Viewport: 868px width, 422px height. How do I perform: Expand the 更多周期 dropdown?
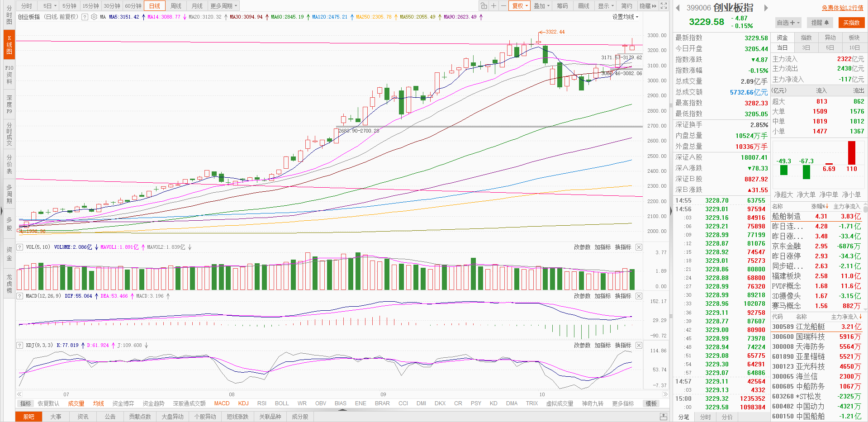click(x=223, y=6)
